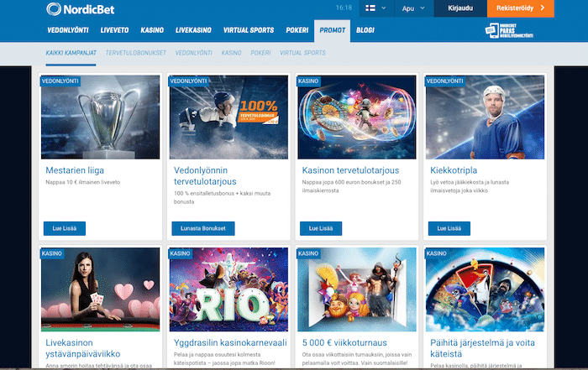
Task: Click the orange Rekisteröidy button
Action: 521,8
